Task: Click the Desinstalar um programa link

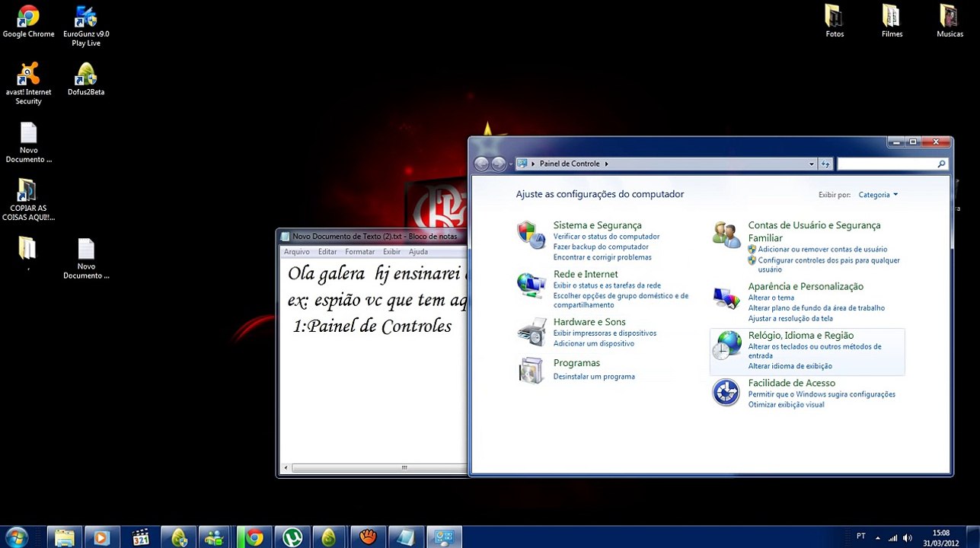Action: tap(594, 377)
